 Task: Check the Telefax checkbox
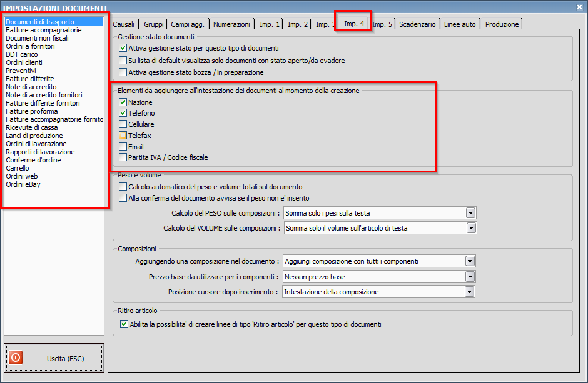[123, 135]
